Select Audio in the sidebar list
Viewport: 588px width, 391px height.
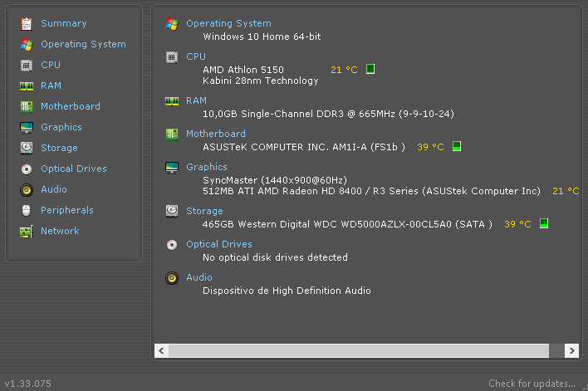tap(54, 189)
